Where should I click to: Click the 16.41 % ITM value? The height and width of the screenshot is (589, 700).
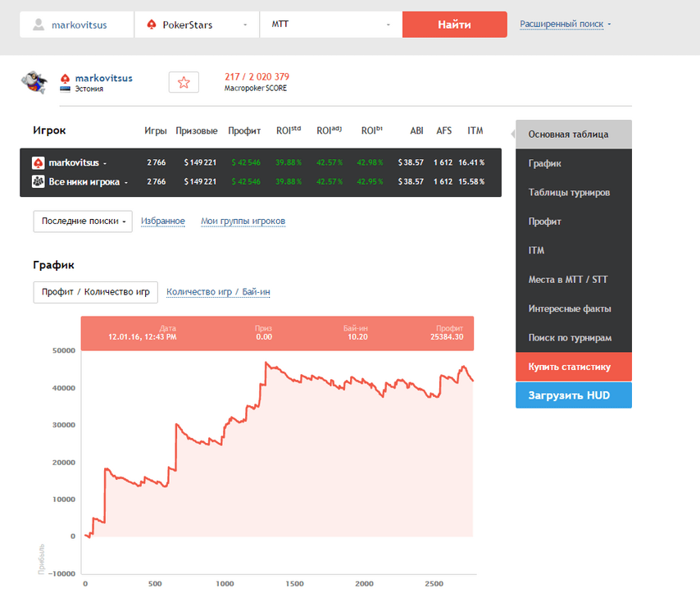coord(471,162)
